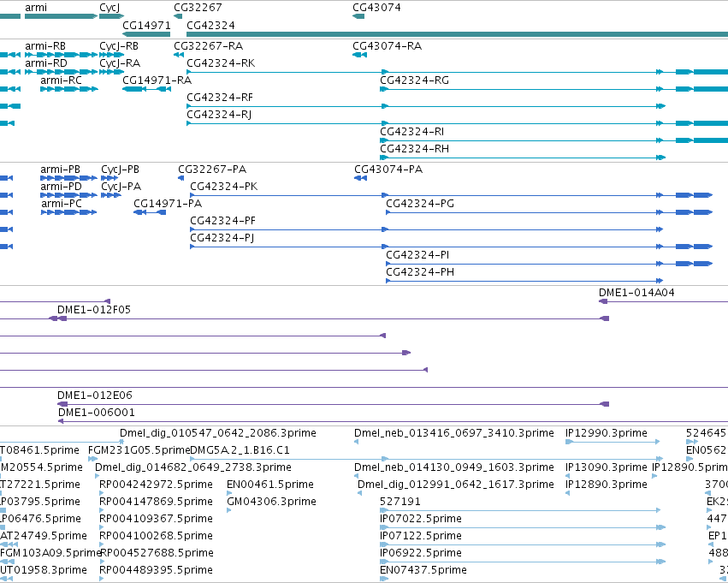The height and width of the screenshot is (583, 728).
Task: Select the CG42324-PG protein label
Action: point(420,204)
